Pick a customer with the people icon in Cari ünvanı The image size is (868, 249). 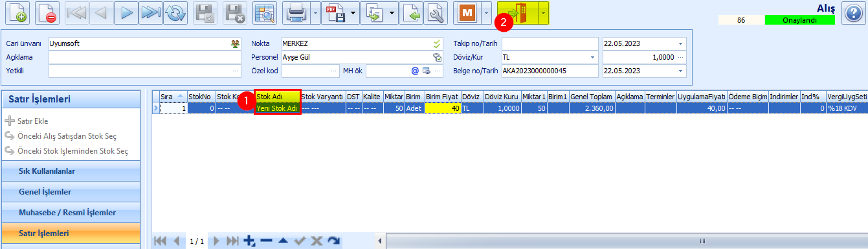(235, 43)
